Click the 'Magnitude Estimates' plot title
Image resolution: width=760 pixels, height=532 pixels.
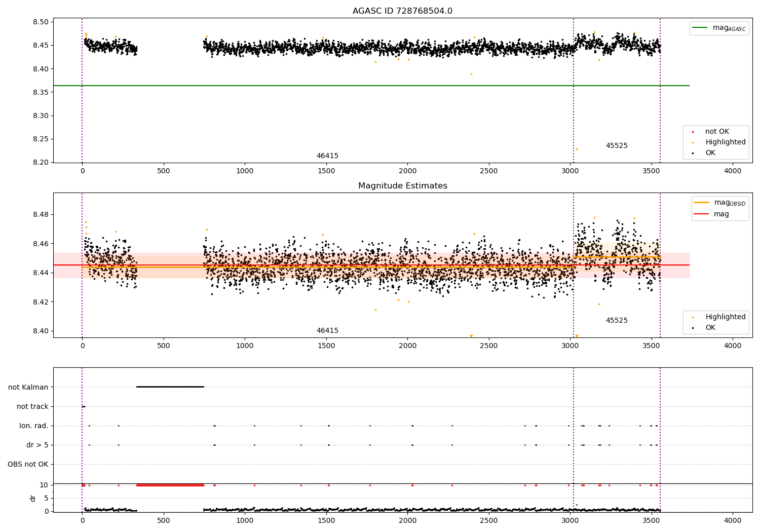point(402,186)
